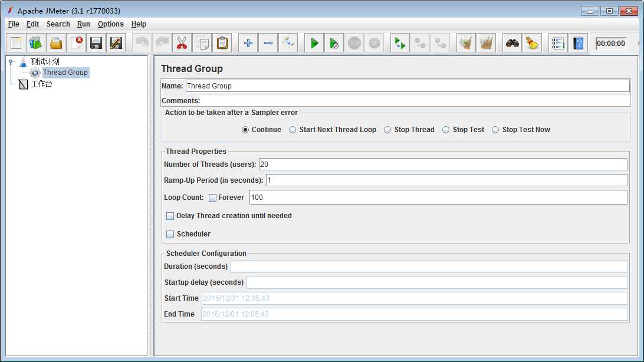Open the File menu
This screenshot has height=362, width=644.
(14, 24)
